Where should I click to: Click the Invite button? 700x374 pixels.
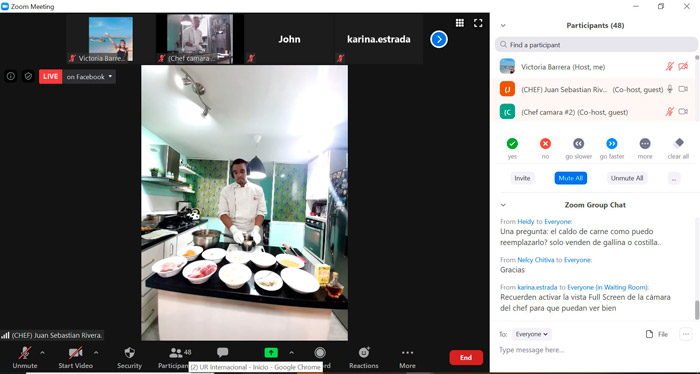point(522,178)
